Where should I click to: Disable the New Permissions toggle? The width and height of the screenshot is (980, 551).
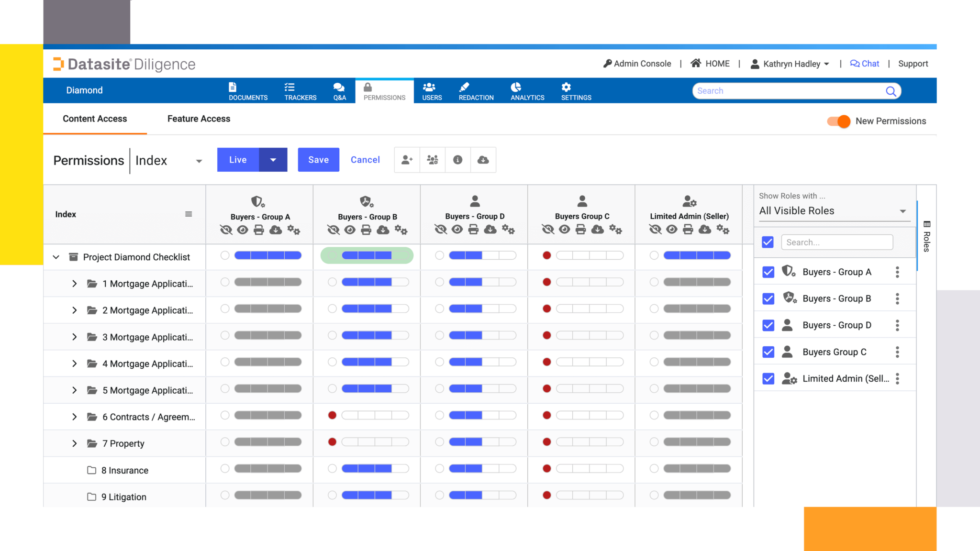click(x=837, y=121)
